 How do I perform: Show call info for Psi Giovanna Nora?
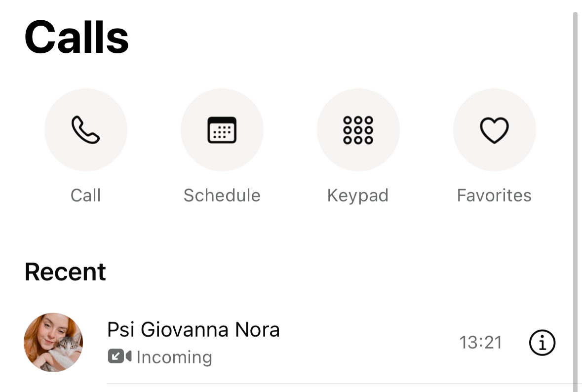tap(542, 343)
